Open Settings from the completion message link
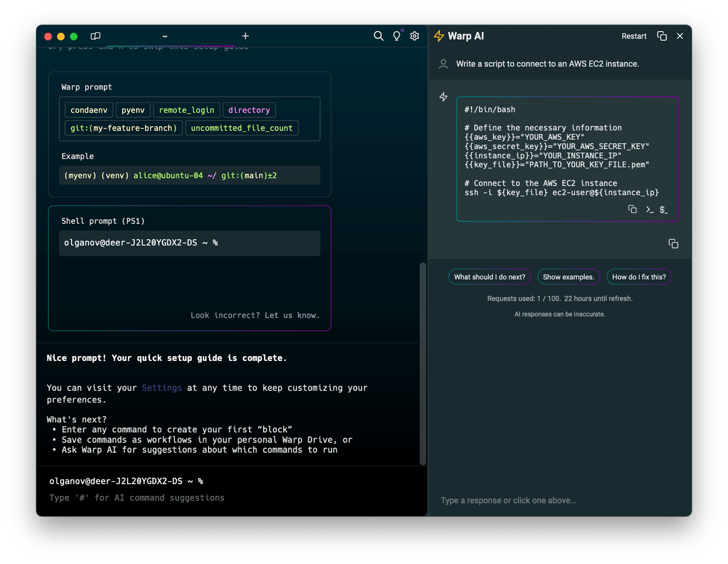The image size is (728, 564). coord(162,388)
